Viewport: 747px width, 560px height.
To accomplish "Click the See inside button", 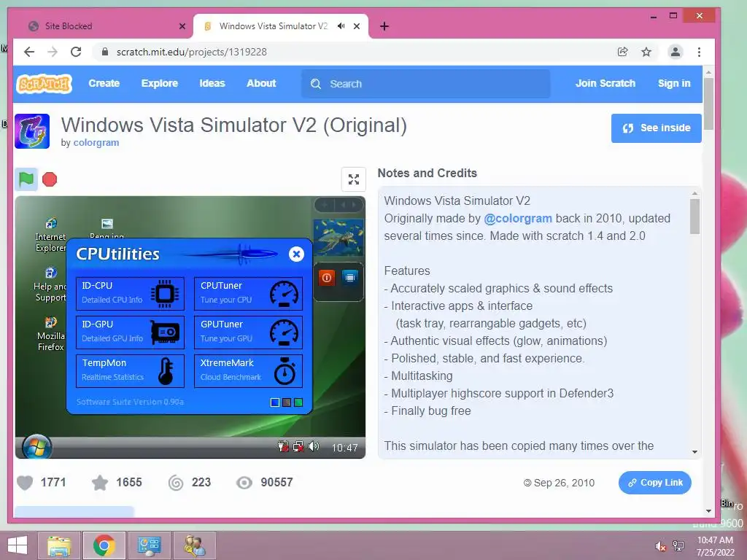I will (656, 128).
